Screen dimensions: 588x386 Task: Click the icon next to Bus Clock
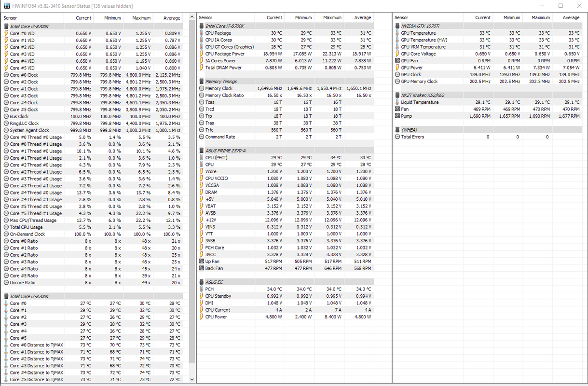pyautogui.click(x=6, y=117)
